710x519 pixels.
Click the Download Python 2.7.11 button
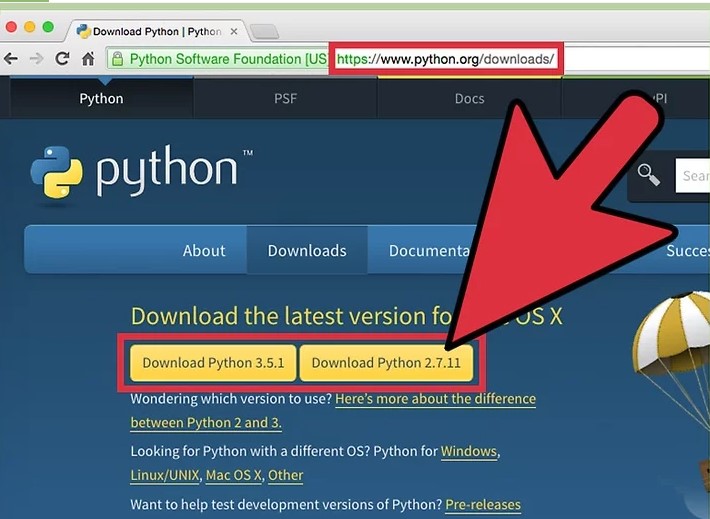coord(386,363)
